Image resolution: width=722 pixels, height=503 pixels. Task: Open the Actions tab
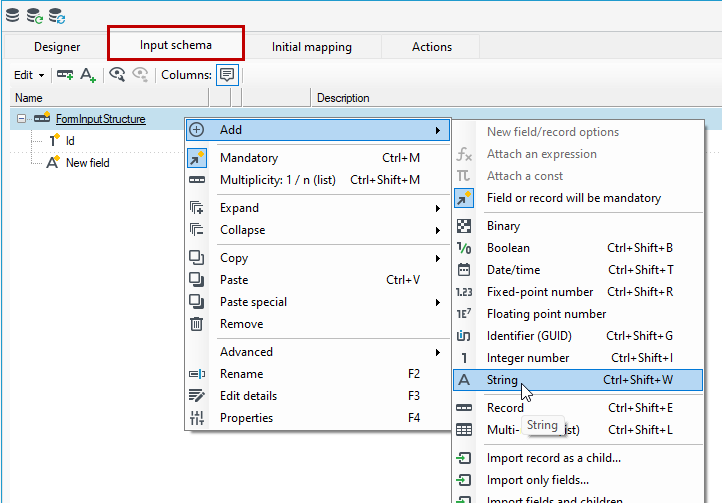click(x=432, y=47)
